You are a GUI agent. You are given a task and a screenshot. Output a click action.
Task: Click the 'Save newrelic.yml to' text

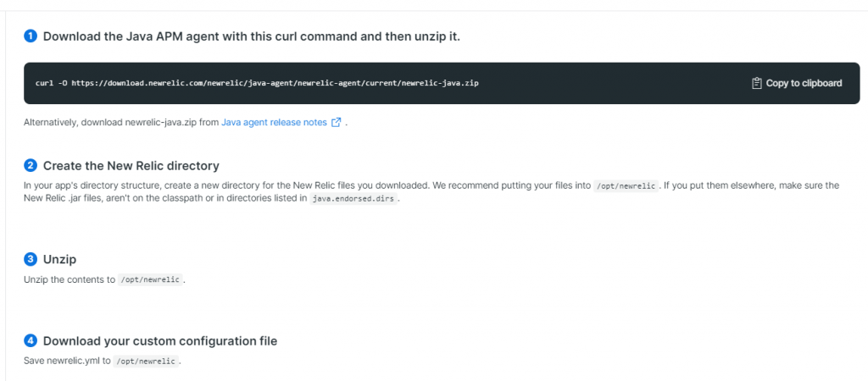(x=68, y=362)
